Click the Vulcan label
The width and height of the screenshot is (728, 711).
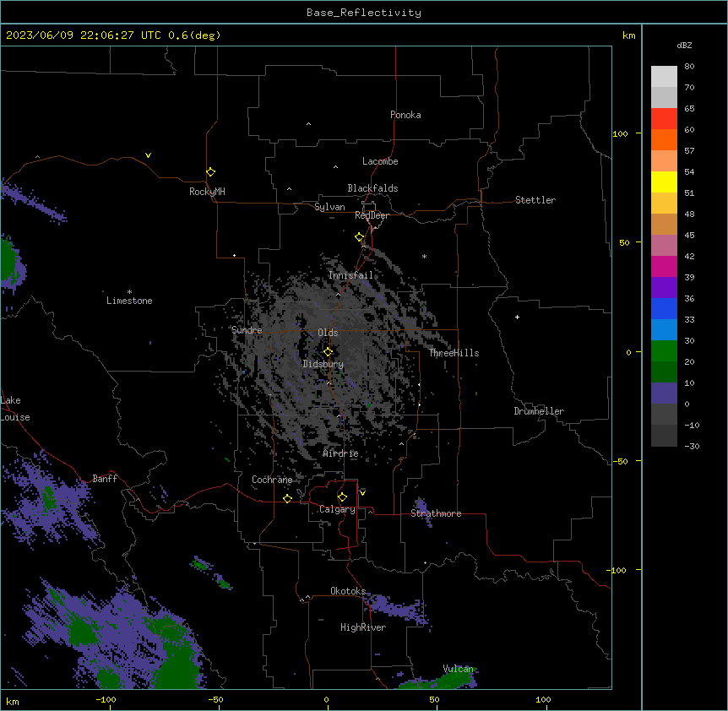point(459,669)
